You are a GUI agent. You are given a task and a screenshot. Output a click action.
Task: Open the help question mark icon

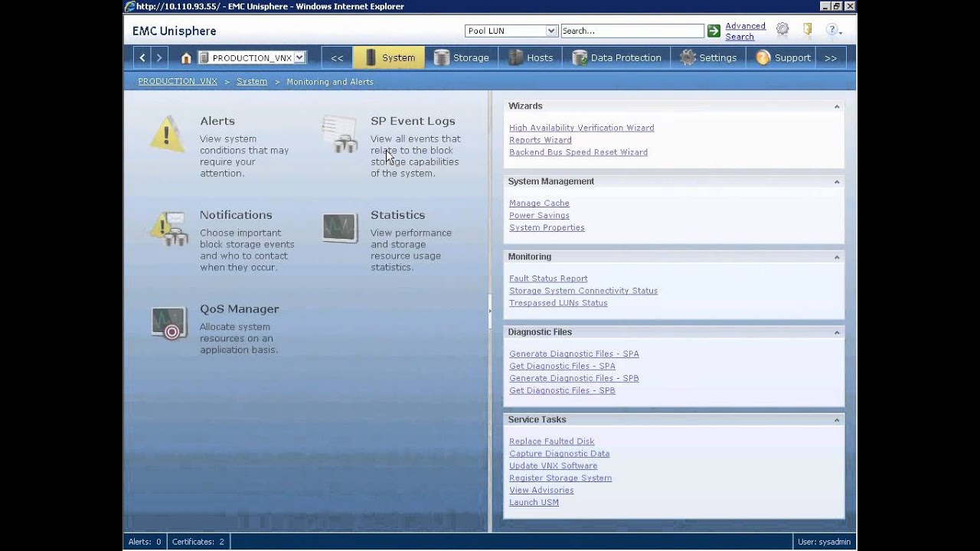click(x=833, y=30)
